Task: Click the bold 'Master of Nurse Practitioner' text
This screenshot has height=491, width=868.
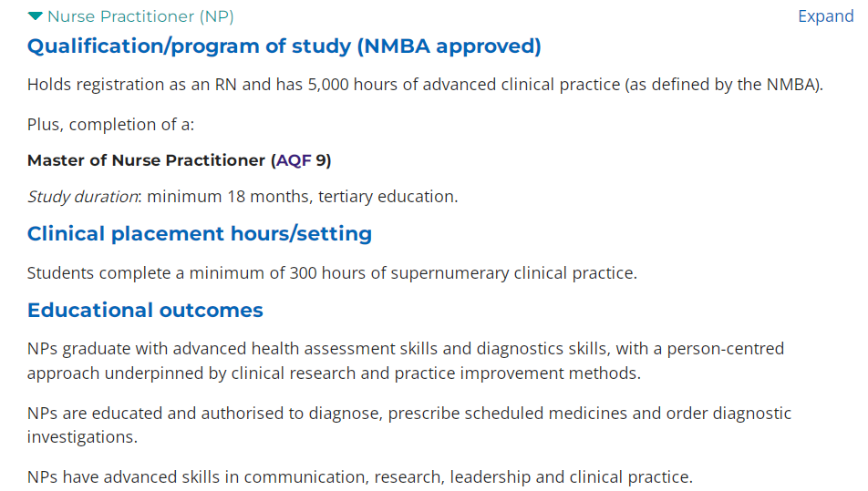Action: pyautogui.click(x=146, y=160)
